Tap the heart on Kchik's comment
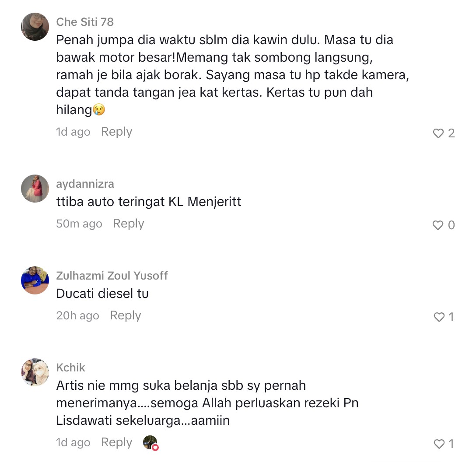The height and width of the screenshot is (462, 476). [439, 444]
